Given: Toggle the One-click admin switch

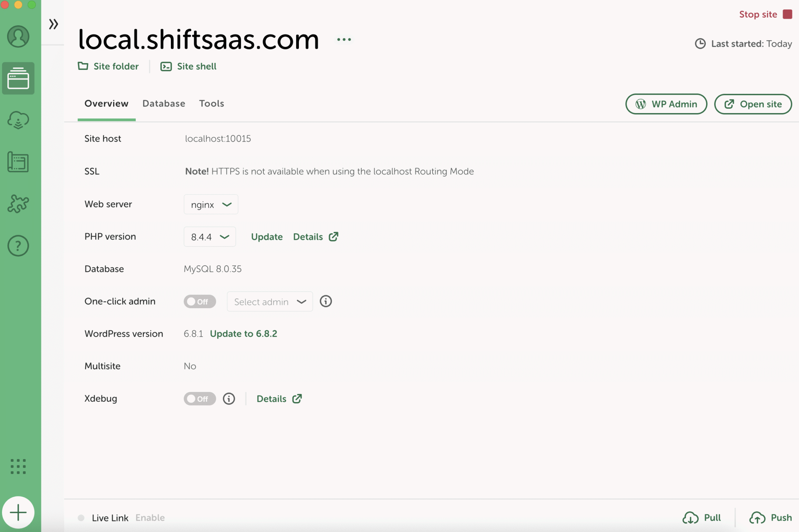Looking at the screenshot, I should 199,301.
